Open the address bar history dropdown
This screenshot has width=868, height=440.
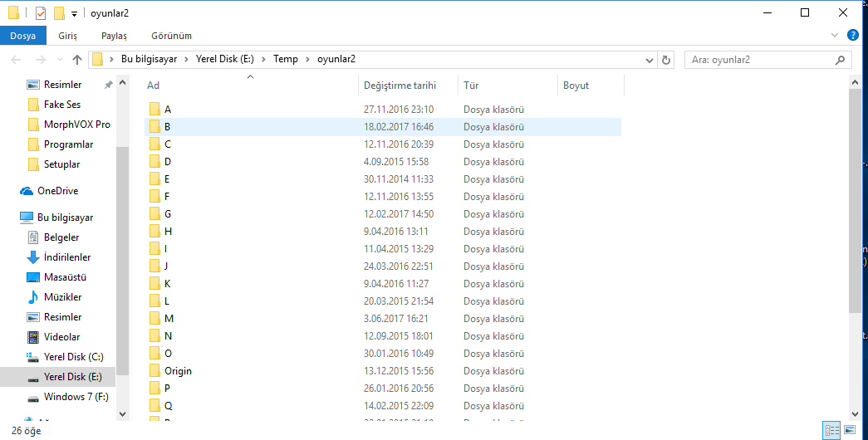650,60
